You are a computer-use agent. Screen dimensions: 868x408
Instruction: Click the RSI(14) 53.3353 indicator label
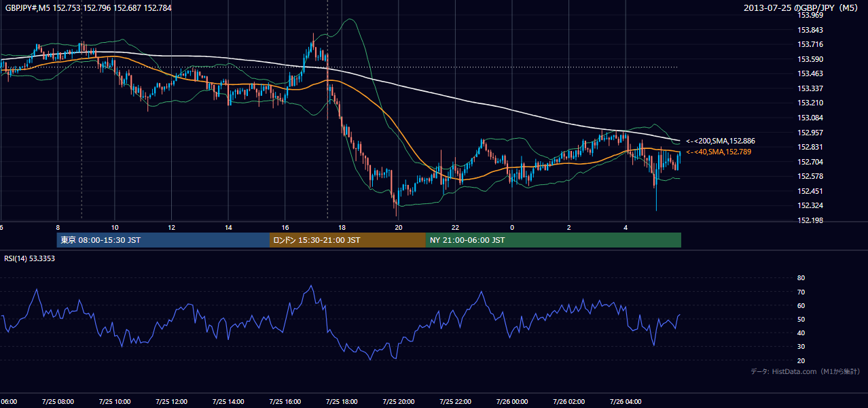[30, 258]
